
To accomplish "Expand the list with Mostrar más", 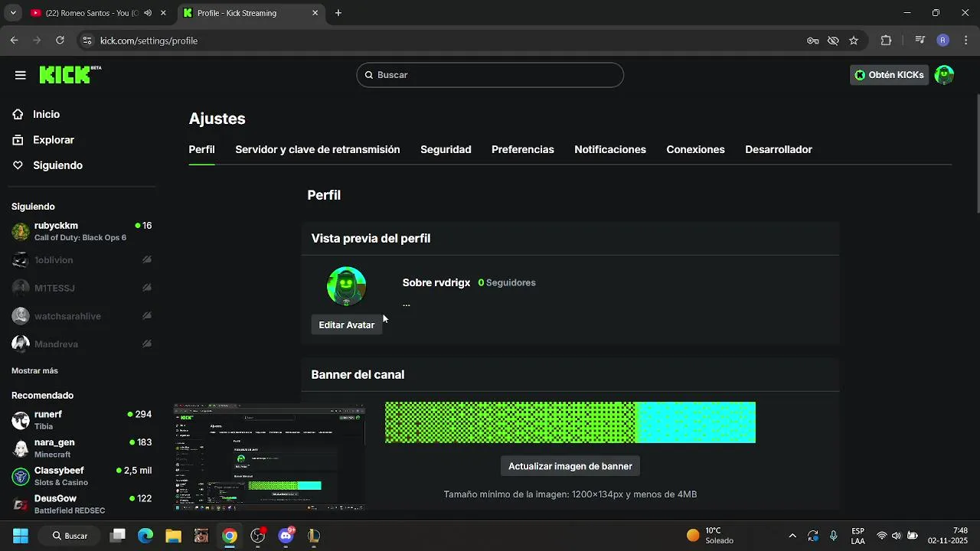I will [x=34, y=370].
